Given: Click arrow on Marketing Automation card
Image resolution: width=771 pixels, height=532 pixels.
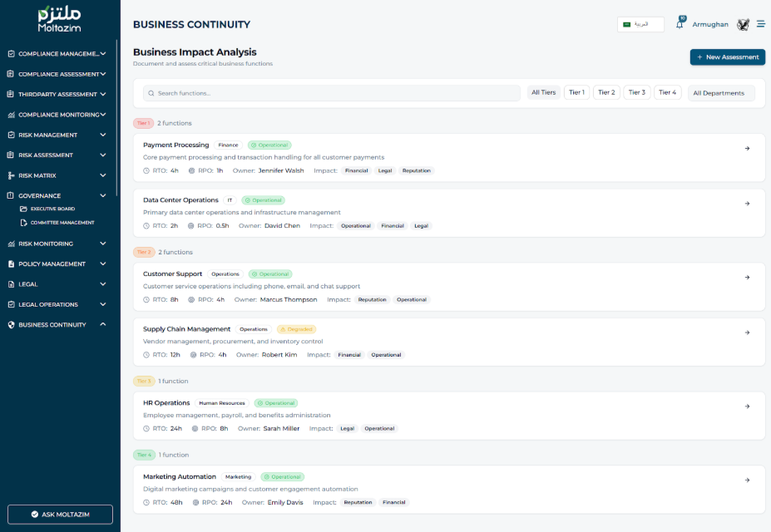Looking at the screenshot, I should [747, 480].
